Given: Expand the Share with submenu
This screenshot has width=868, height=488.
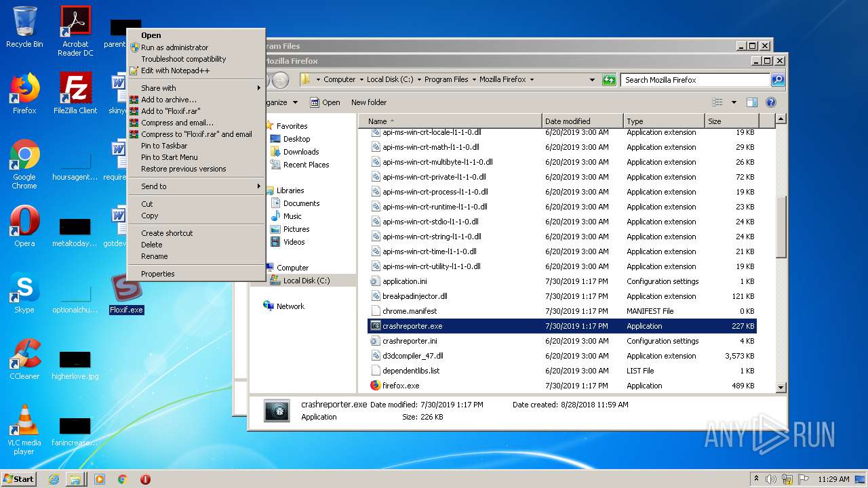Looking at the screenshot, I should (196, 88).
